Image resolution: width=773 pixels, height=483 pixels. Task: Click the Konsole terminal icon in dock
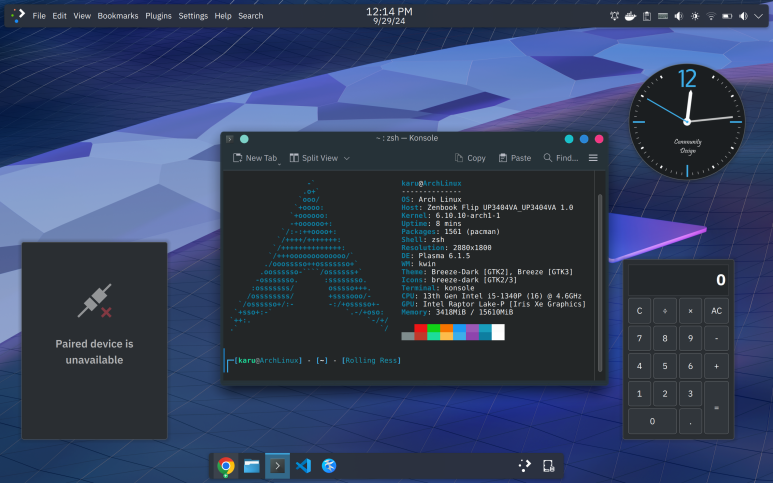click(278, 466)
